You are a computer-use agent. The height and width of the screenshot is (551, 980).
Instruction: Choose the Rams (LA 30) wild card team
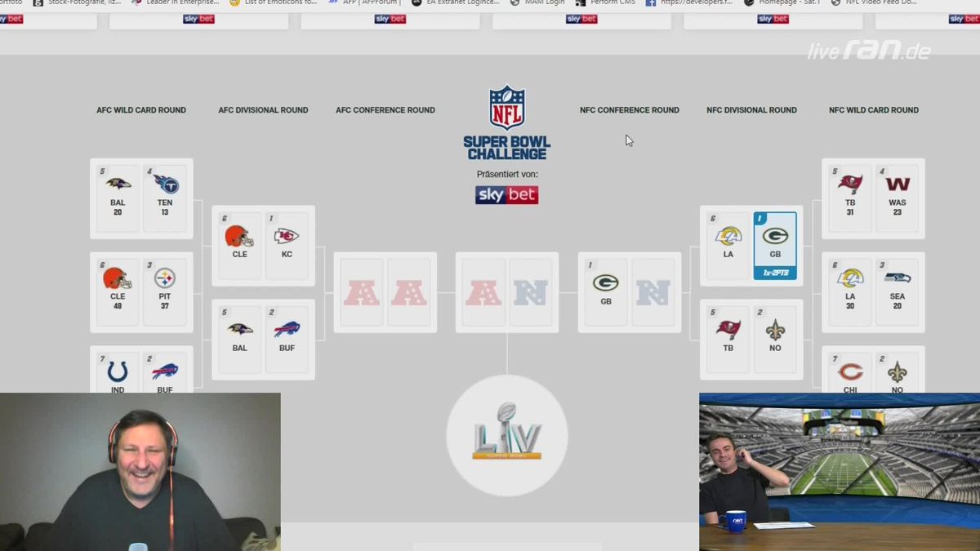[850, 292]
